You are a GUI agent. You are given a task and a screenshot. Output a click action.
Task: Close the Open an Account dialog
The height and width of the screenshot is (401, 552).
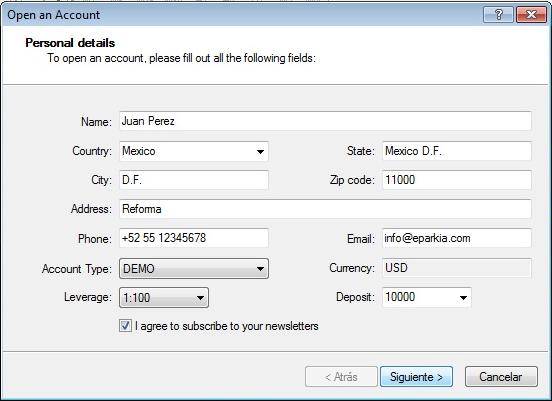[x=531, y=15]
